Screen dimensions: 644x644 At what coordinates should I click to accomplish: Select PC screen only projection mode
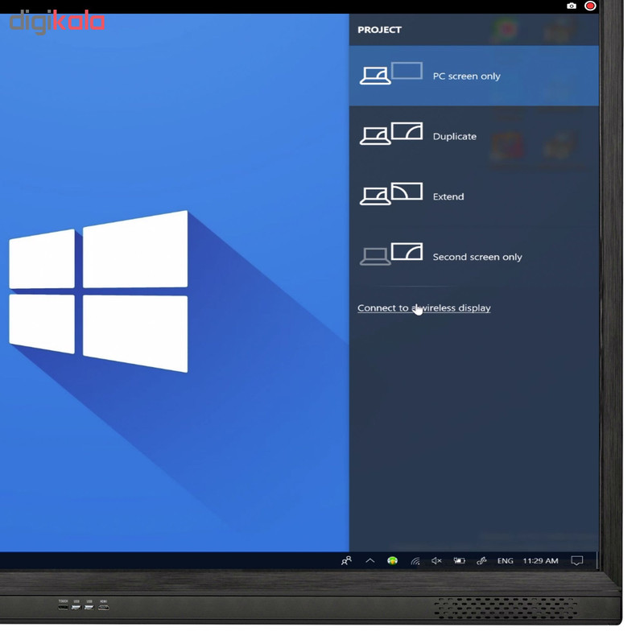[474, 76]
